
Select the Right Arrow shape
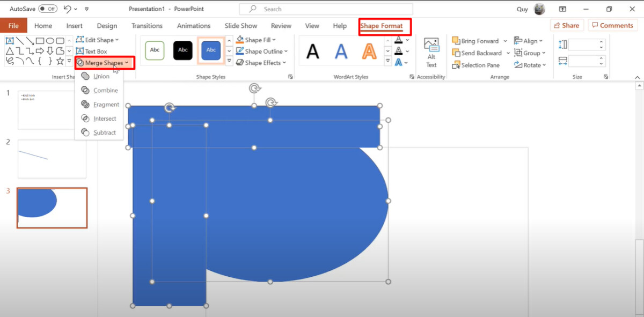coord(40,51)
